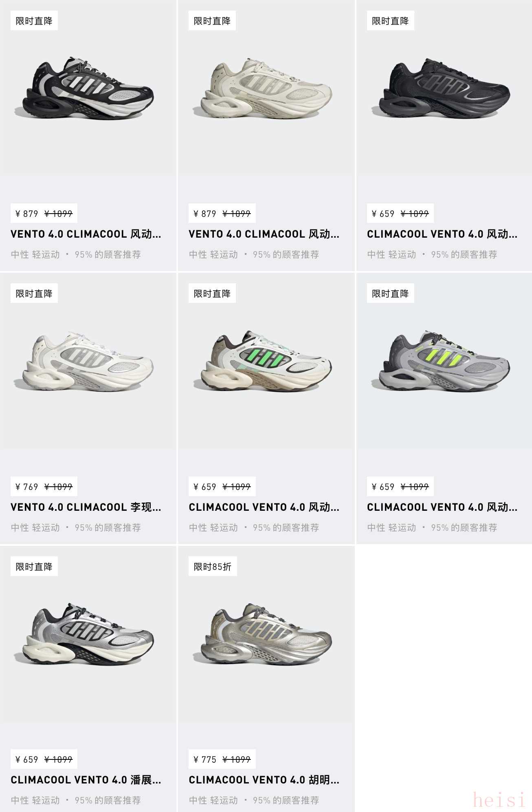
Task: Click the ¥879 price on the beige shoe
Action: 205,214
